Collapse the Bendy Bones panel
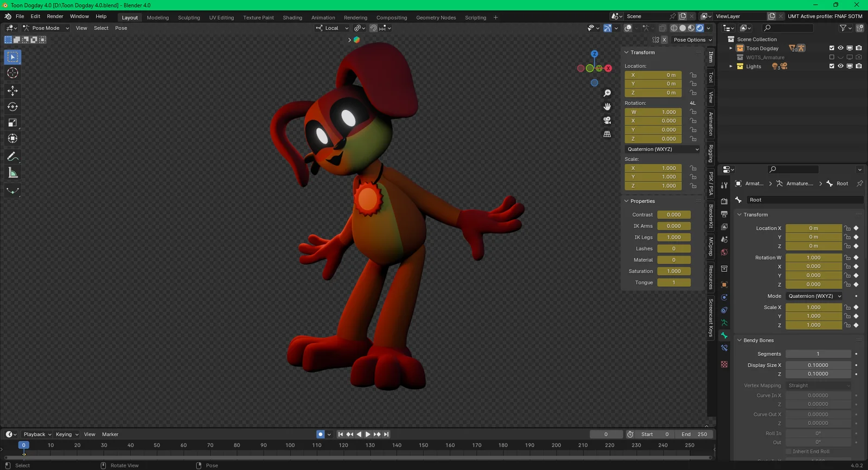Screen dimensions: 868x470 (x=758, y=340)
